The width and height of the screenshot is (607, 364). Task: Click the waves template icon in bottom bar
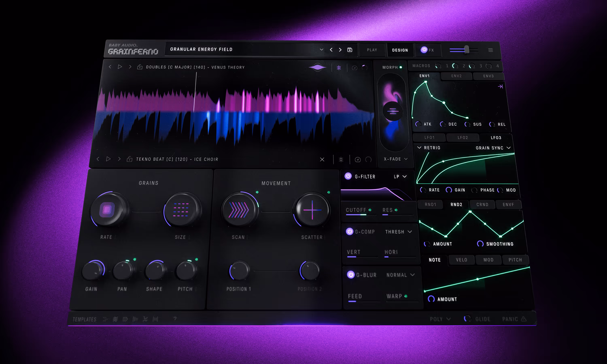[x=115, y=319]
